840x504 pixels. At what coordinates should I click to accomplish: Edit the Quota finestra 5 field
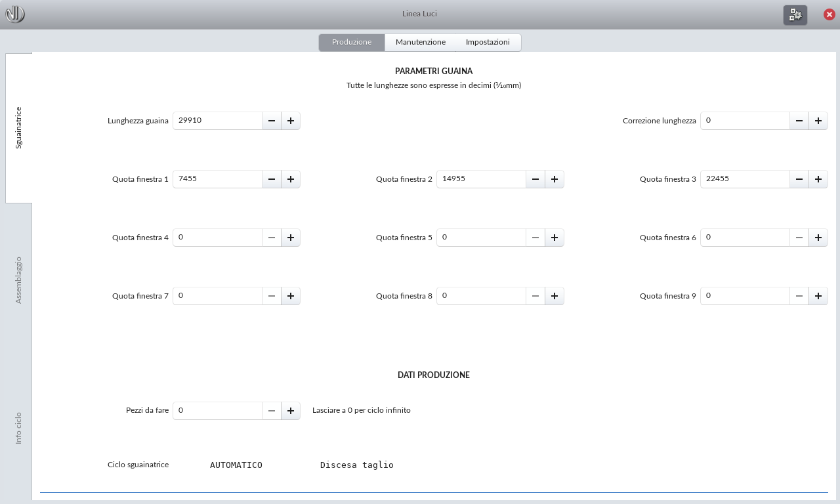[x=482, y=238]
